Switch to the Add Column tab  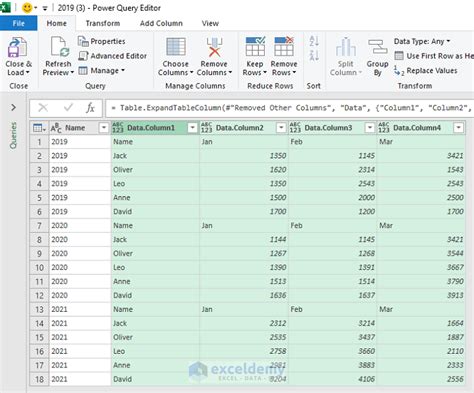pos(161,23)
